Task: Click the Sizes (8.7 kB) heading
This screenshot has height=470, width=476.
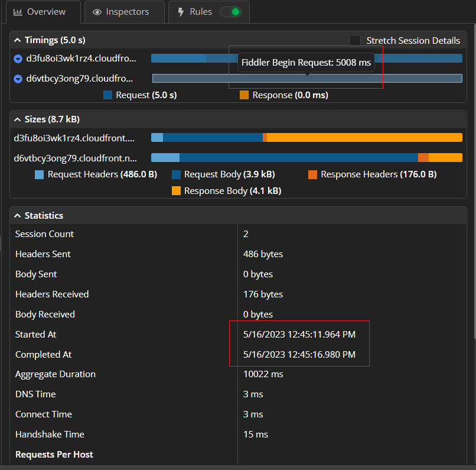Action: (x=52, y=119)
